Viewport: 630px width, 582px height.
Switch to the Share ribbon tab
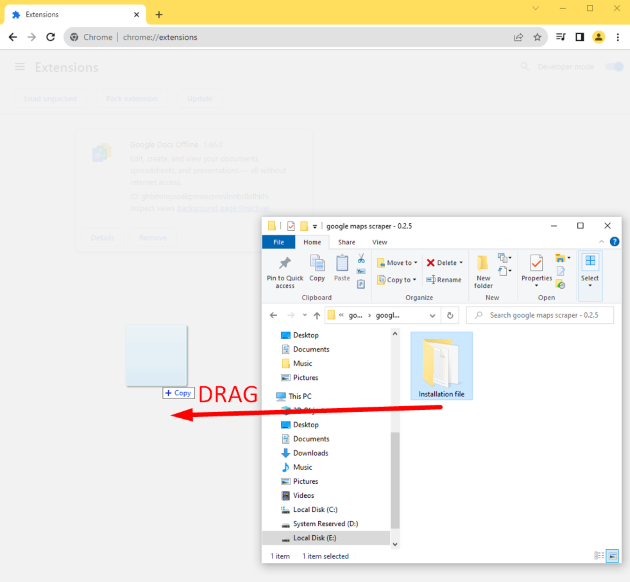point(346,242)
